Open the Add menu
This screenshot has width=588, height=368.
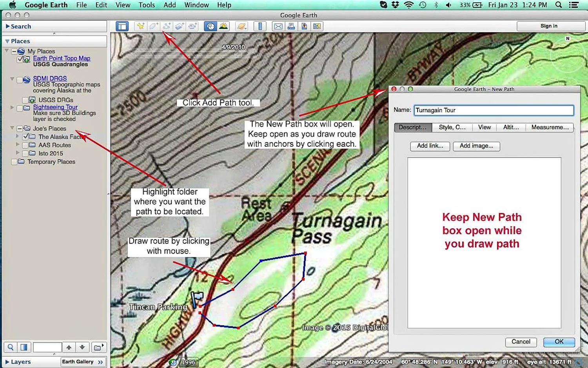click(170, 5)
